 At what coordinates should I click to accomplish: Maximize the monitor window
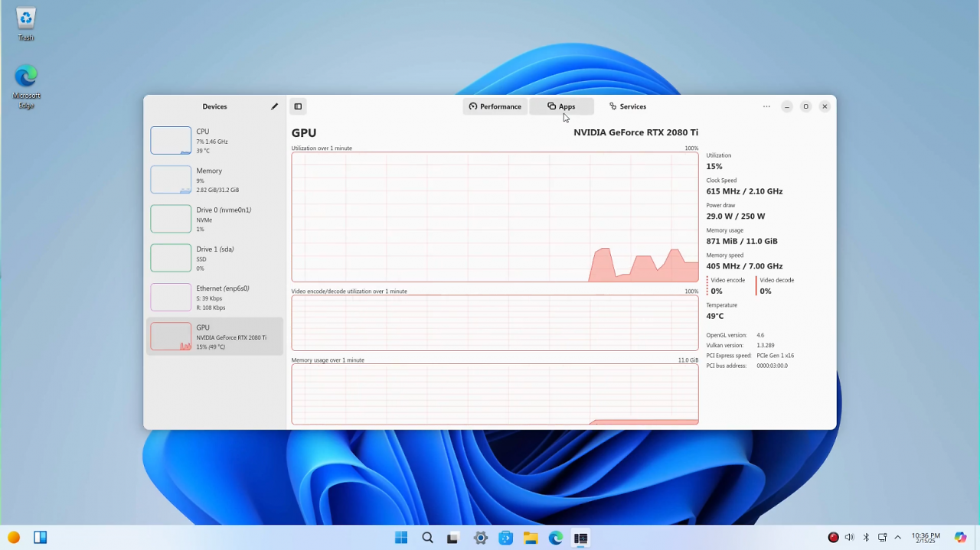point(805,106)
